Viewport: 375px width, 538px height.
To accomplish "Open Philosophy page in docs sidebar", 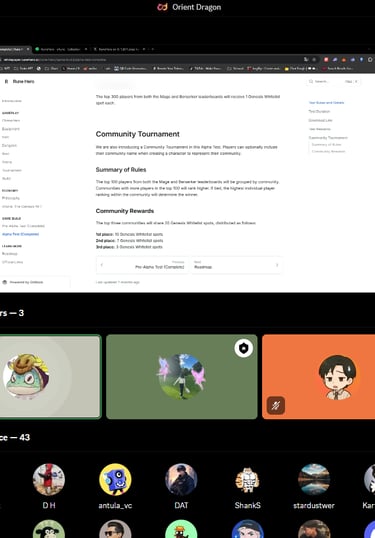I will tap(11, 198).
